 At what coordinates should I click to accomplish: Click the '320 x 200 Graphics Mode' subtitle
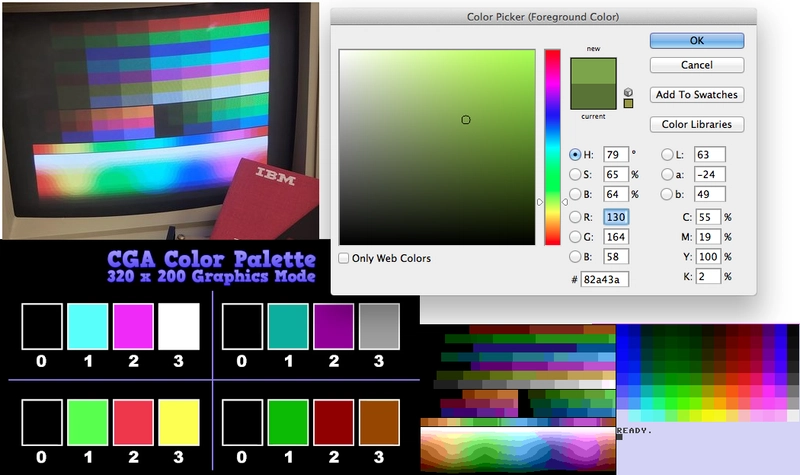click(211, 277)
